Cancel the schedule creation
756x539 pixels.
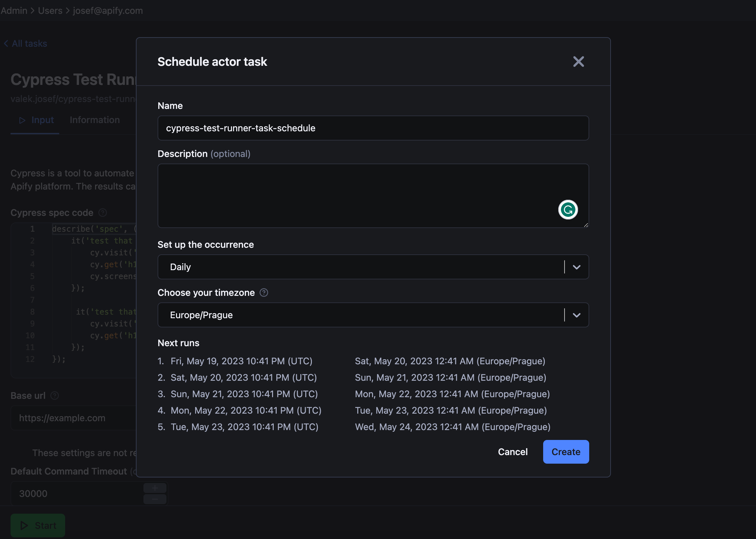tap(513, 452)
